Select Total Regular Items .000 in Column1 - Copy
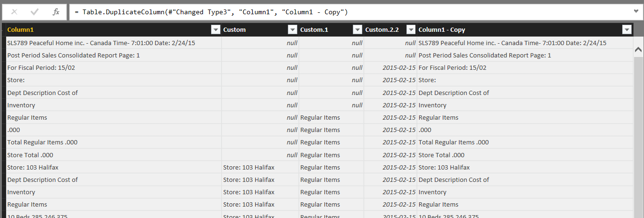The width and height of the screenshot is (644, 218). coord(453,142)
